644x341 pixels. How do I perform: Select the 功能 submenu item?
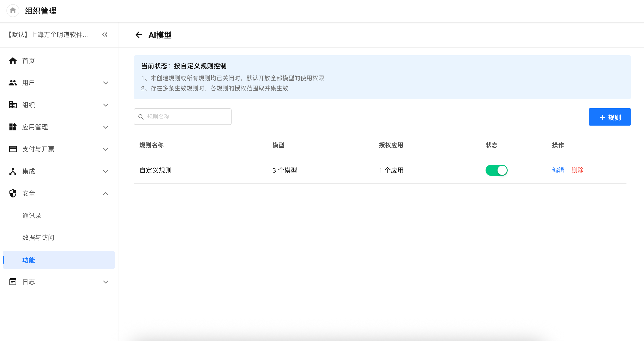(x=59, y=260)
